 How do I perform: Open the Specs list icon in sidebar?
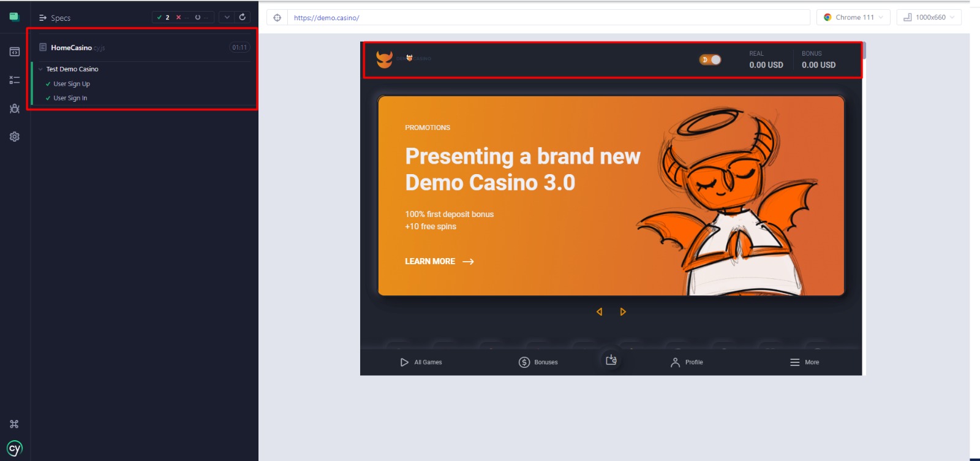tap(15, 51)
